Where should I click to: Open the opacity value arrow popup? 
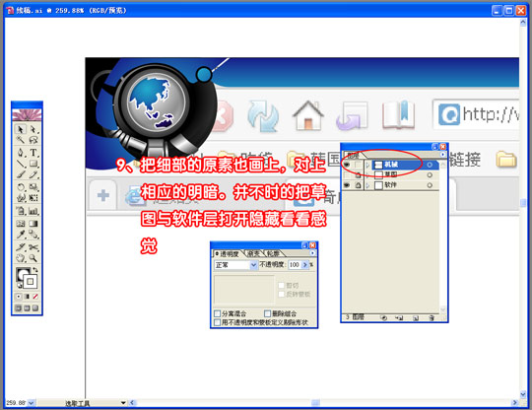click(x=304, y=265)
